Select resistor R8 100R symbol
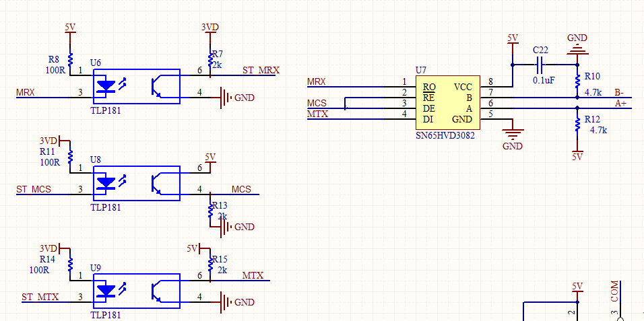This screenshot has height=321, width=644. (70, 59)
